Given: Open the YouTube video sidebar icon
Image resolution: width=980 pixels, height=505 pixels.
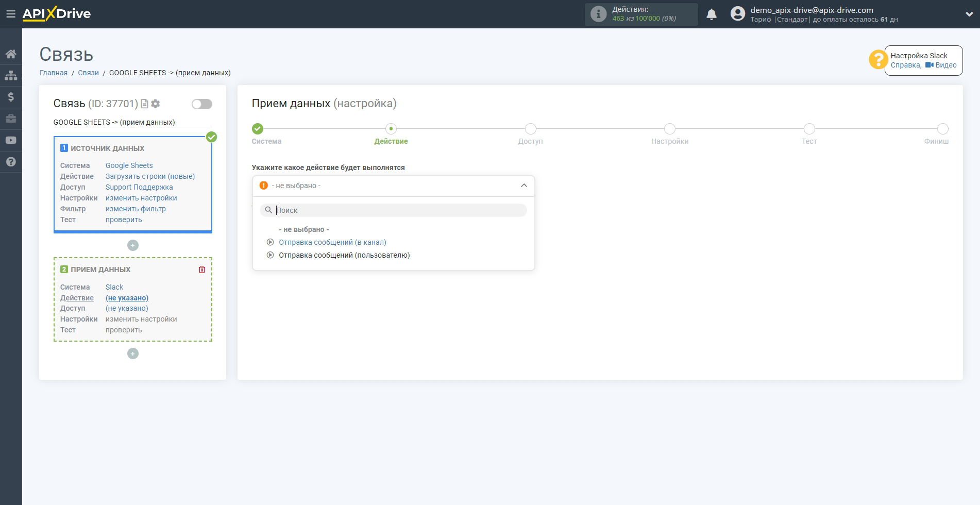Looking at the screenshot, I should [x=11, y=140].
